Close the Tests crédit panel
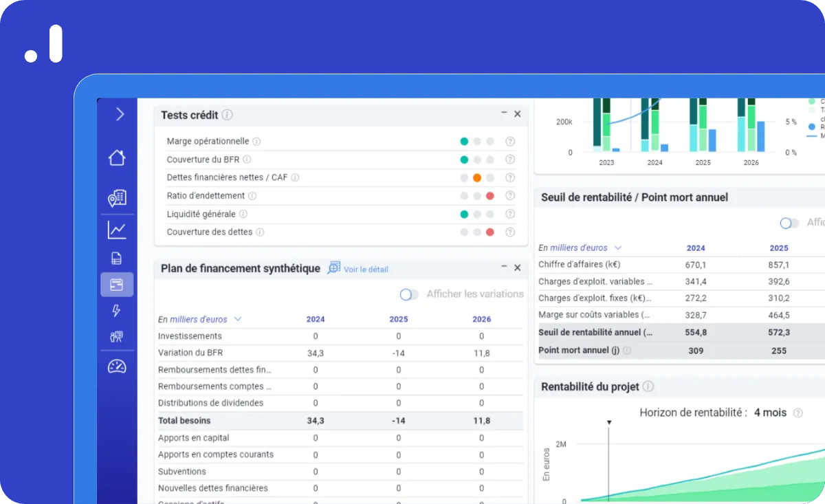825x504 pixels. (x=518, y=114)
